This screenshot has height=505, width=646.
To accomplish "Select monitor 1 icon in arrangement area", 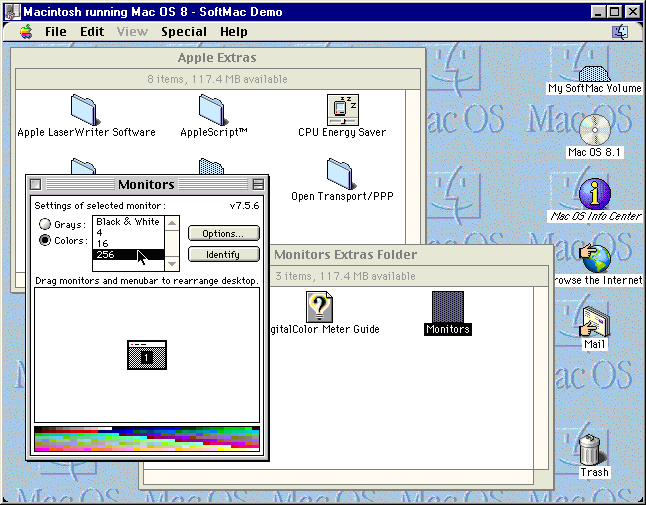I will pyautogui.click(x=147, y=355).
